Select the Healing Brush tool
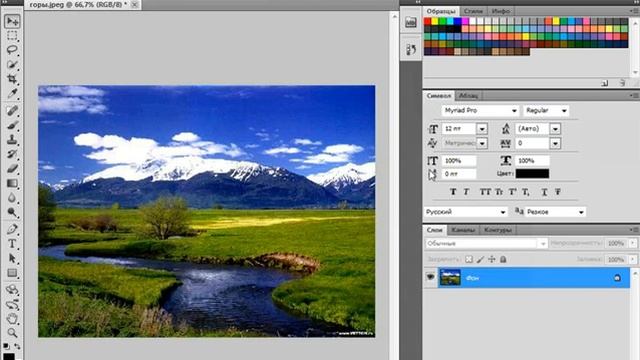640x360 pixels. click(x=12, y=111)
